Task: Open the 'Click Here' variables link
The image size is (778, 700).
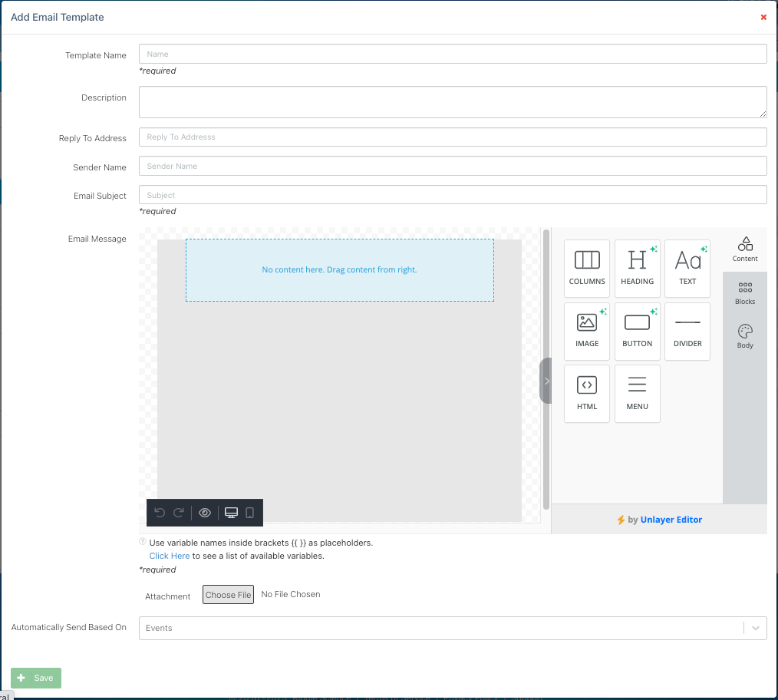Action: point(170,556)
